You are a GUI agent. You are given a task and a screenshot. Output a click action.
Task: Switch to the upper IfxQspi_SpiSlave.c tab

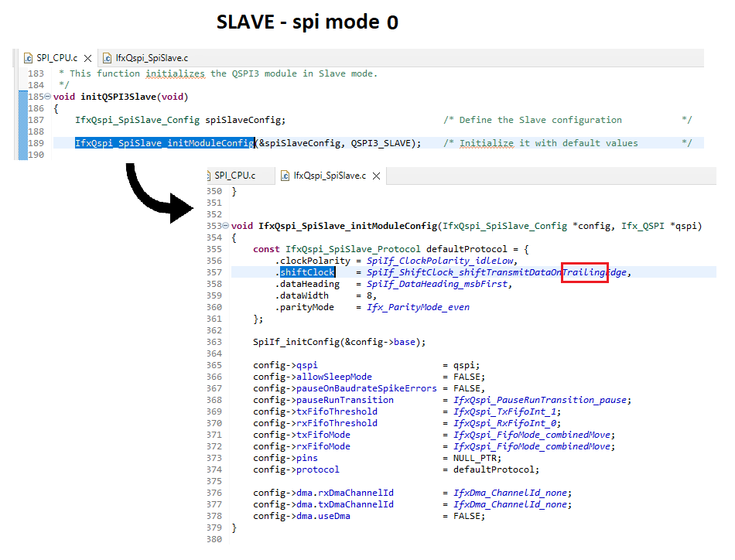click(x=152, y=57)
